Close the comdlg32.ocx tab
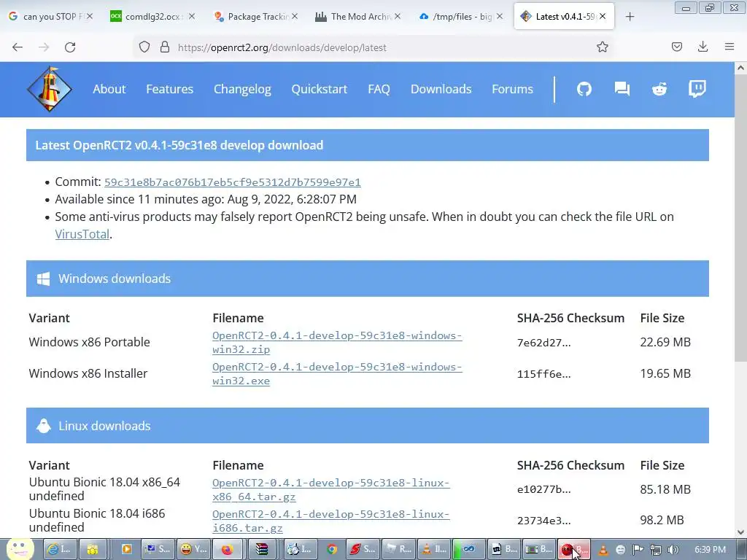Screen dimensions: 747x560 click(x=192, y=16)
